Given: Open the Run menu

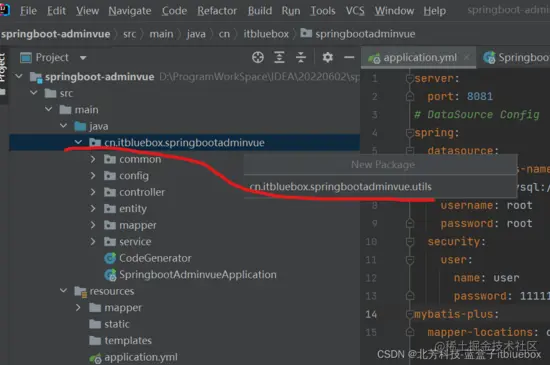Looking at the screenshot, I should (x=291, y=11).
